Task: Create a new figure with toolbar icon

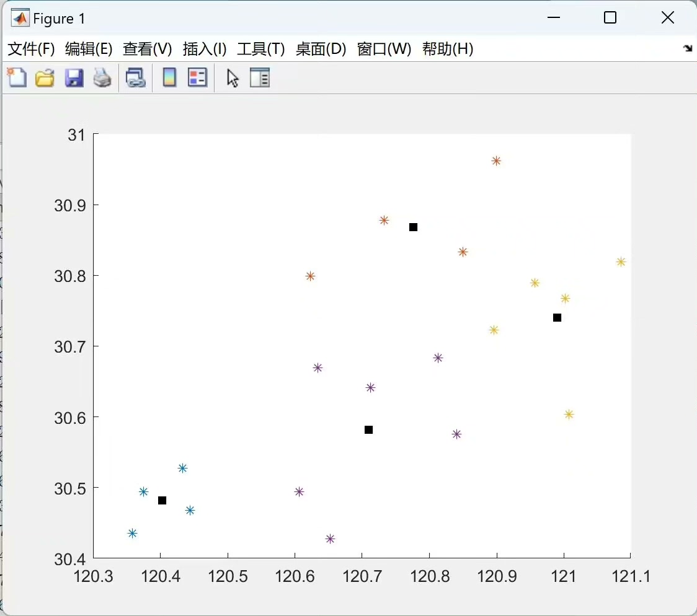Action: pos(17,77)
